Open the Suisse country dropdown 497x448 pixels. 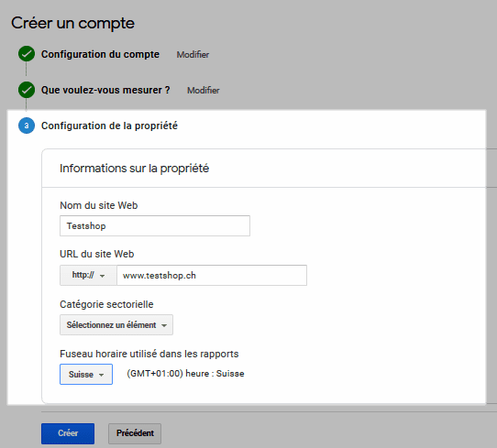pyautogui.click(x=86, y=374)
